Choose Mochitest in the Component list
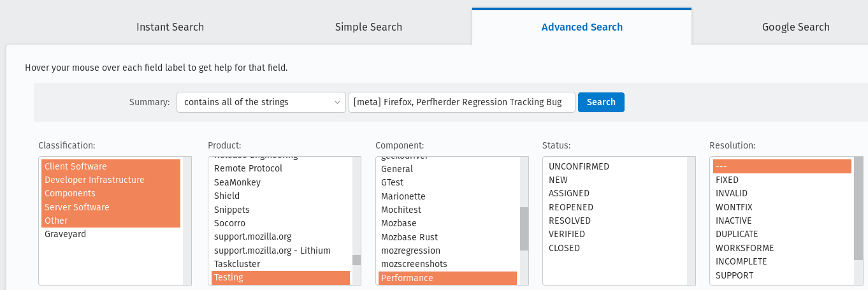The image size is (868, 290). [x=401, y=210]
